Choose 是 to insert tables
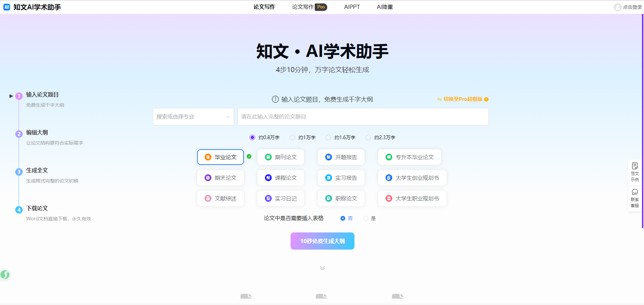 coord(366,218)
